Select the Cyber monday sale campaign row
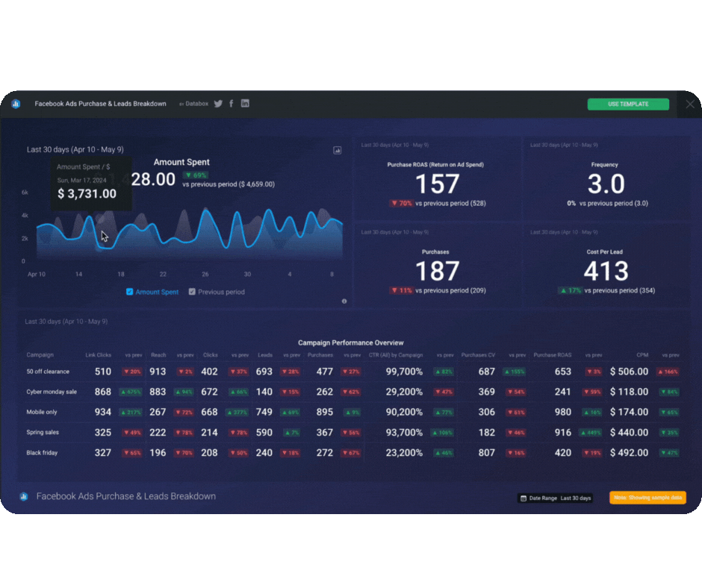This screenshot has width=702, height=588. (352, 392)
